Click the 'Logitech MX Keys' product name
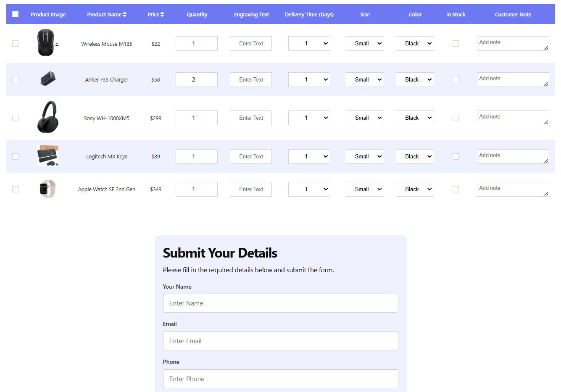The height and width of the screenshot is (392, 561). tap(107, 156)
